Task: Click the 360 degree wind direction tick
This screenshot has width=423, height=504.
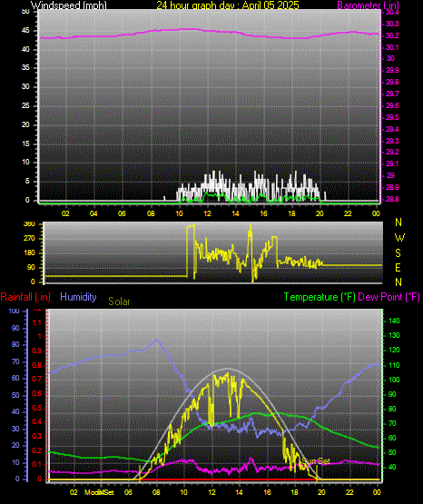Action: (x=29, y=224)
